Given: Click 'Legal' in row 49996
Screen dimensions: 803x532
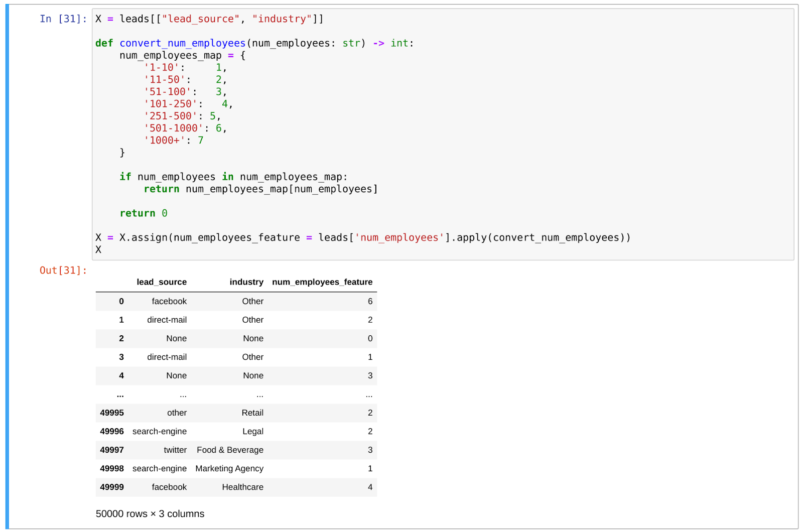Looking at the screenshot, I should (x=253, y=431).
